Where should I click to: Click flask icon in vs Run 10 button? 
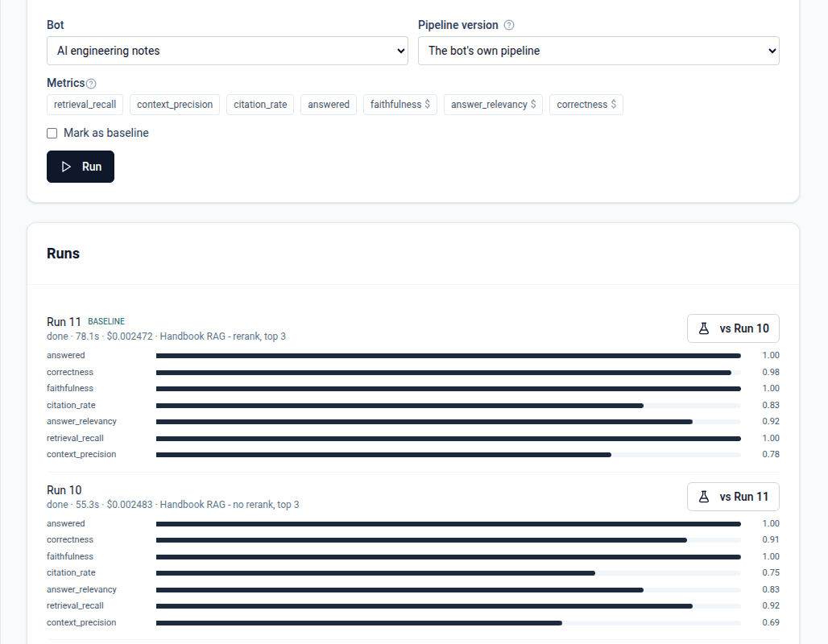pyautogui.click(x=704, y=328)
